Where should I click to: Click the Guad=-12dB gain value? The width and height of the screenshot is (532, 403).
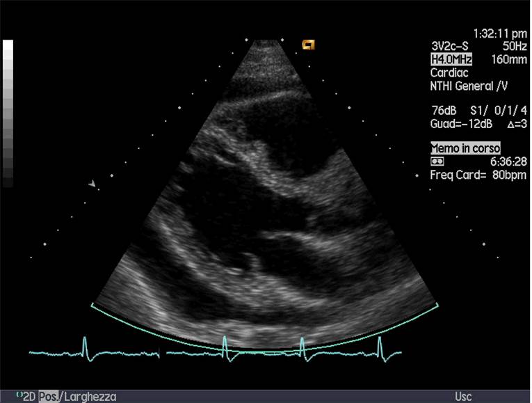[x=461, y=124]
